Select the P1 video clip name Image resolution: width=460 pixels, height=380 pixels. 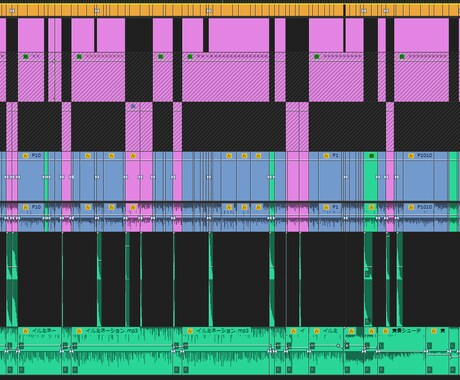click(x=335, y=155)
